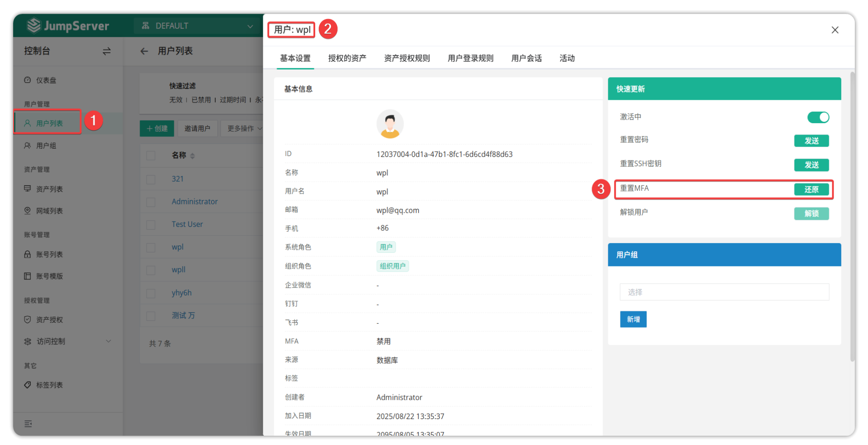Switch to the 授权的资产 tab
Image resolution: width=868 pixels, height=445 pixels.
347,58
